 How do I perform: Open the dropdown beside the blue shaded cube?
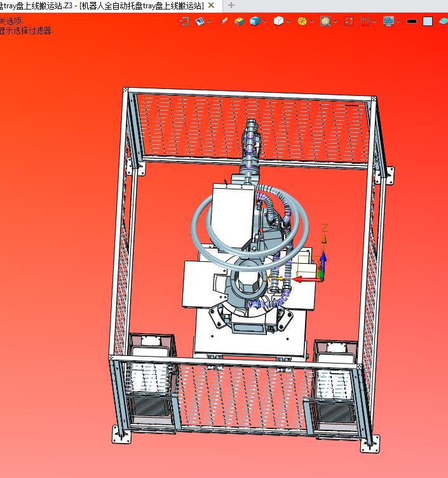coord(264,22)
